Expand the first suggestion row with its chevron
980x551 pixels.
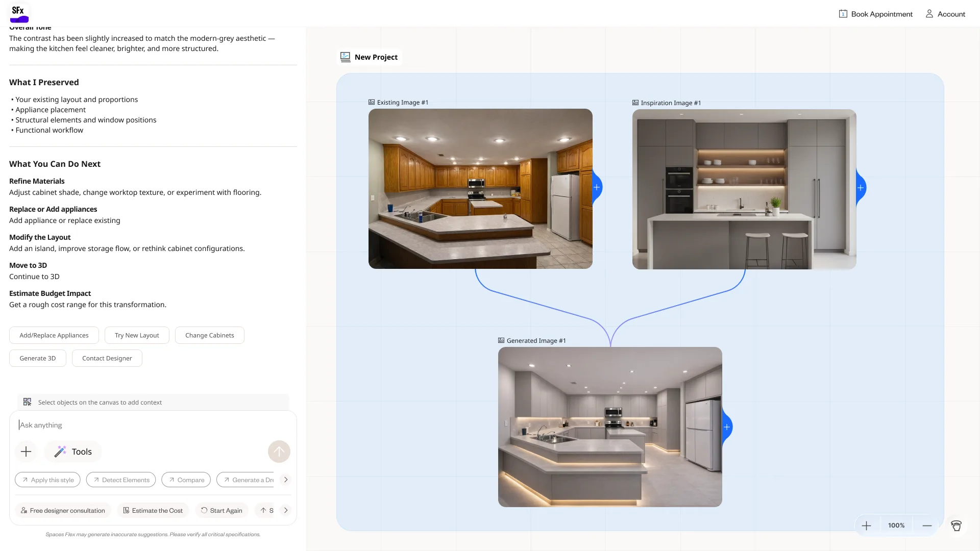tap(286, 480)
